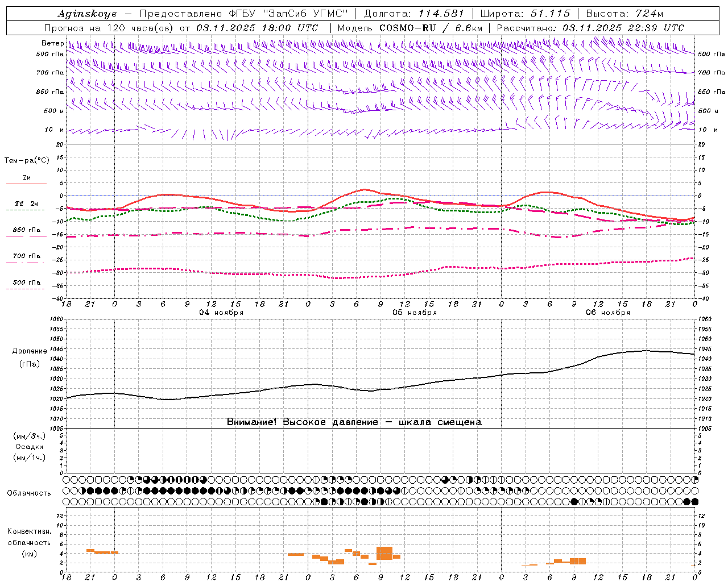
Task: Click the largest orange convective block on 05 ноября
Action: 384,553
